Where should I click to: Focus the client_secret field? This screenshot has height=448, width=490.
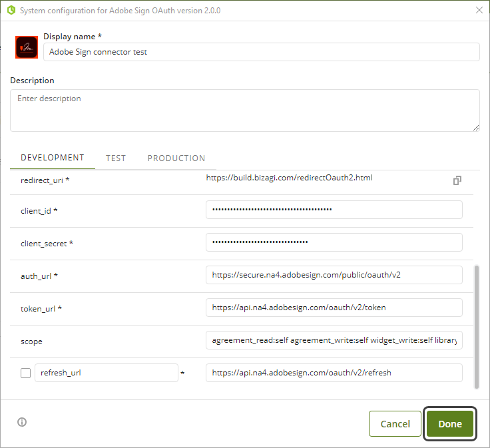(x=334, y=242)
